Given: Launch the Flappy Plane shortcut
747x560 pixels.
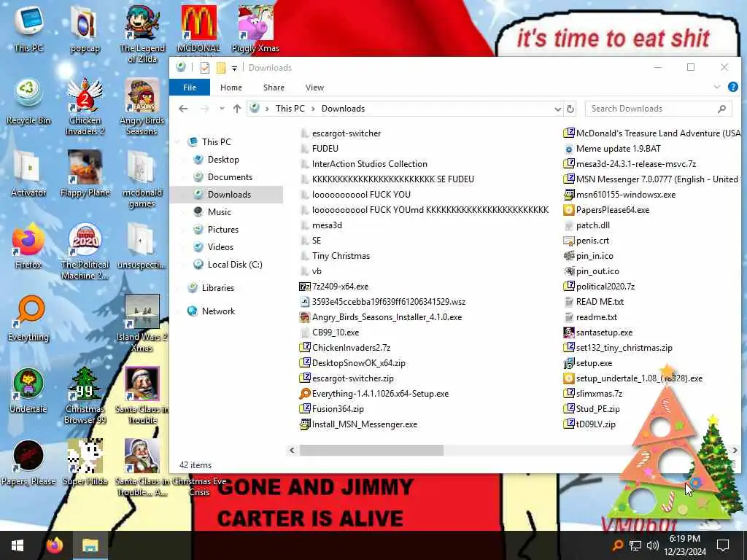Looking at the screenshot, I should tap(85, 174).
